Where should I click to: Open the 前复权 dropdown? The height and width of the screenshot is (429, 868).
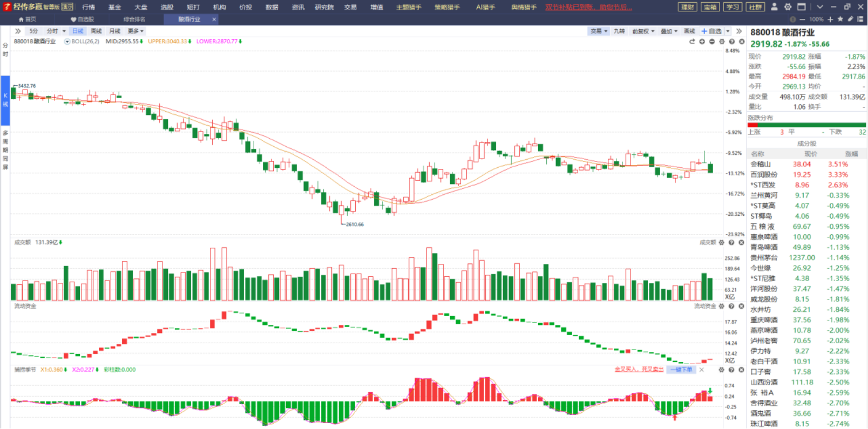pos(643,31)
